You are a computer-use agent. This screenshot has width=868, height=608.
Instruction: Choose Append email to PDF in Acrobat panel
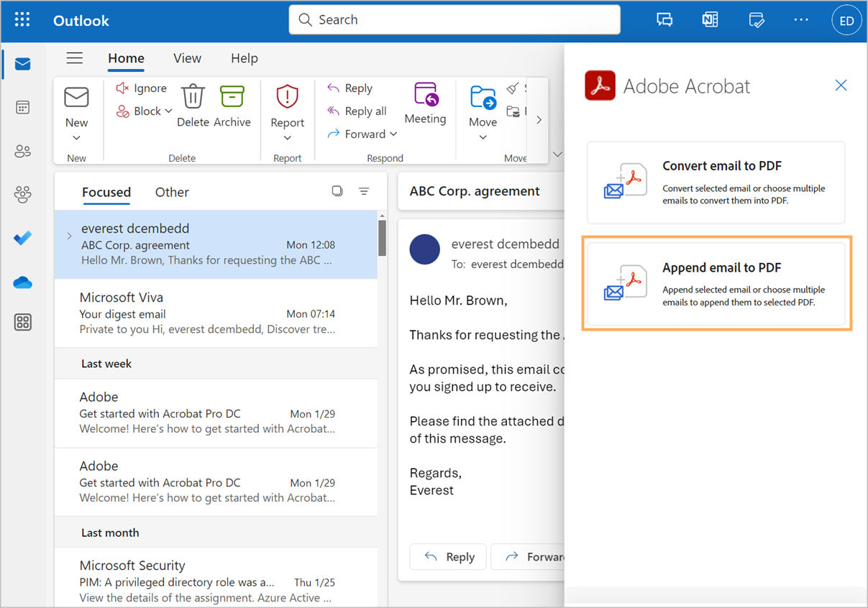coord(716,283)
